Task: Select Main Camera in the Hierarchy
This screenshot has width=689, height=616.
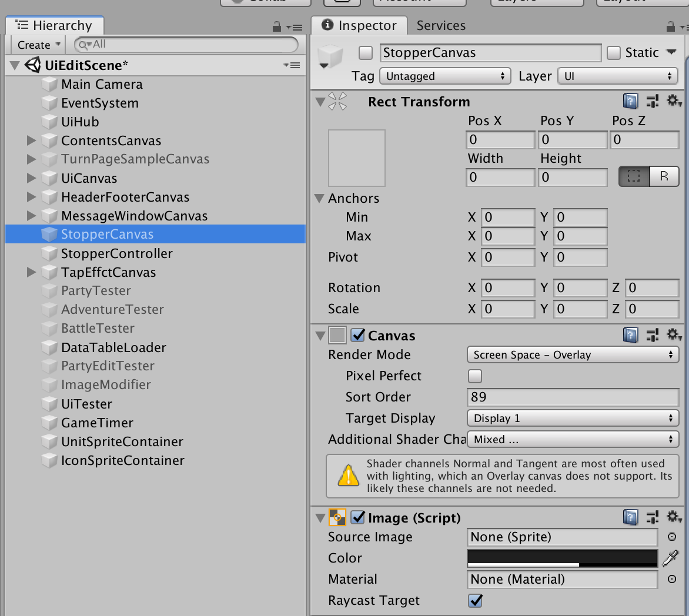Action: click(x=102, y=85)
